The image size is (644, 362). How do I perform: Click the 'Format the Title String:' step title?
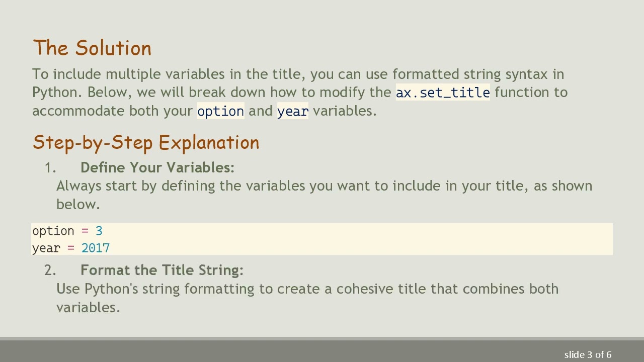point(162,270)
